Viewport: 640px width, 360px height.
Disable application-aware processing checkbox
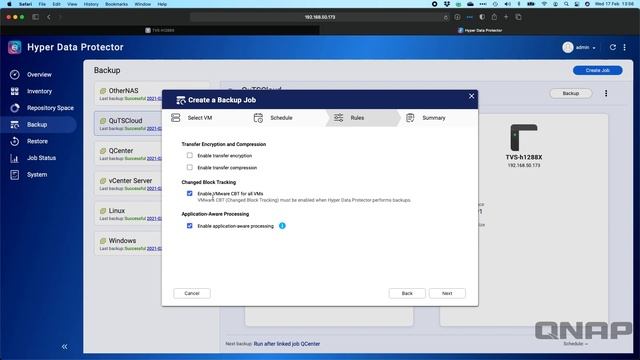(190, 226)
